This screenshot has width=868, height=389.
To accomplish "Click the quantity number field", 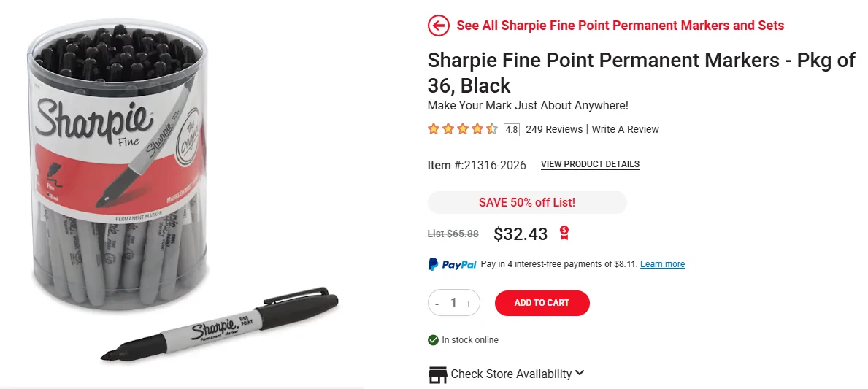I will (x=453, y=303).
